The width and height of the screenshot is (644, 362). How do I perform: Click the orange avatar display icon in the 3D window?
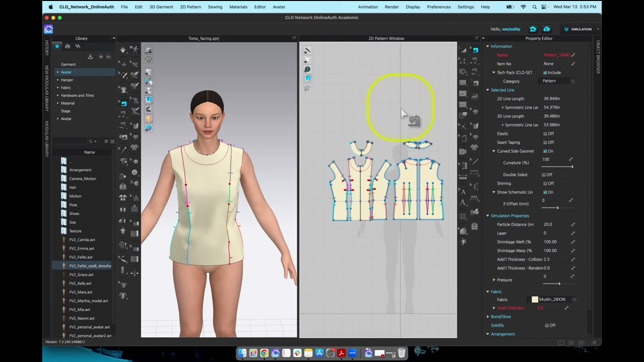point(148,119)
